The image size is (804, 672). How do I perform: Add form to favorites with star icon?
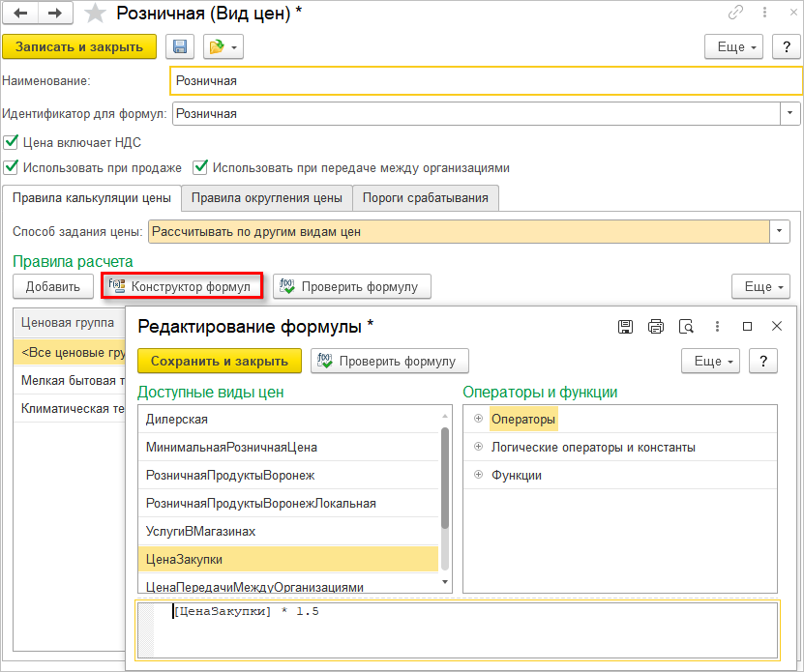point(95,14)
